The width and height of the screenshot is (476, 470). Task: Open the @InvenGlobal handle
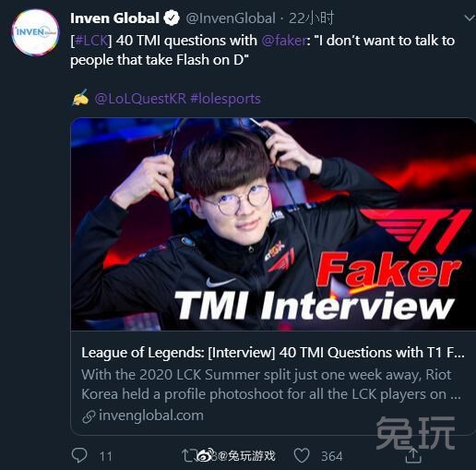point(231,18)
